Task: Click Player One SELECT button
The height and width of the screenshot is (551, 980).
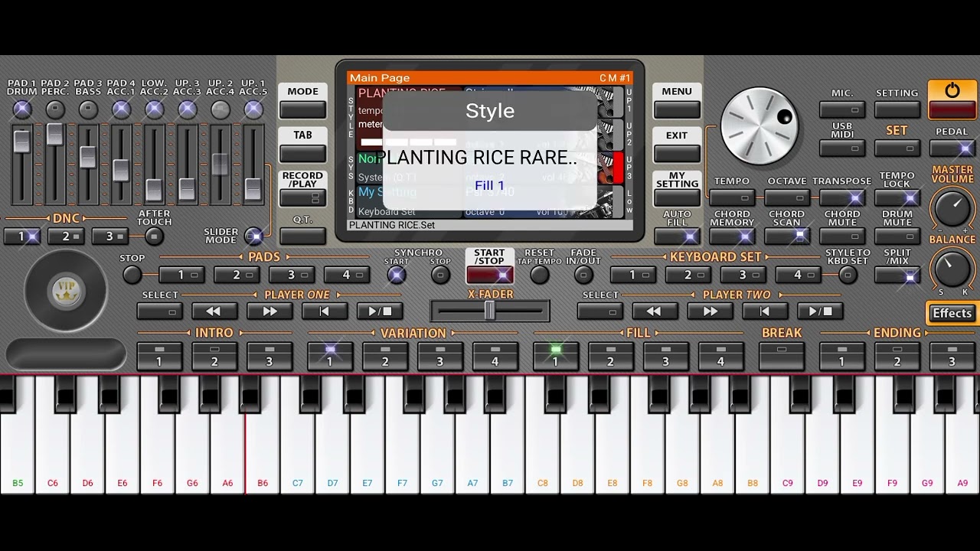Action: point(159,311)
